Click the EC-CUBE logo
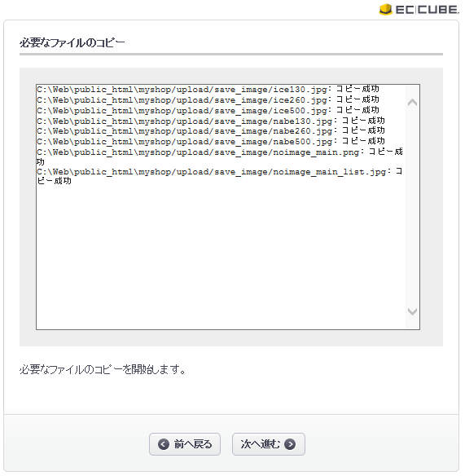The width and height of the screenshot is (465, 476). click(419, 10)
